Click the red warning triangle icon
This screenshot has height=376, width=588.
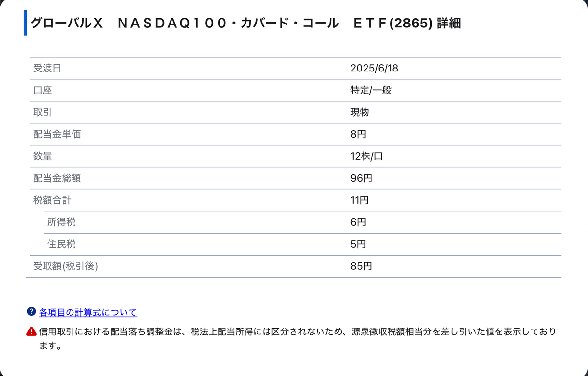coord(31,331)
